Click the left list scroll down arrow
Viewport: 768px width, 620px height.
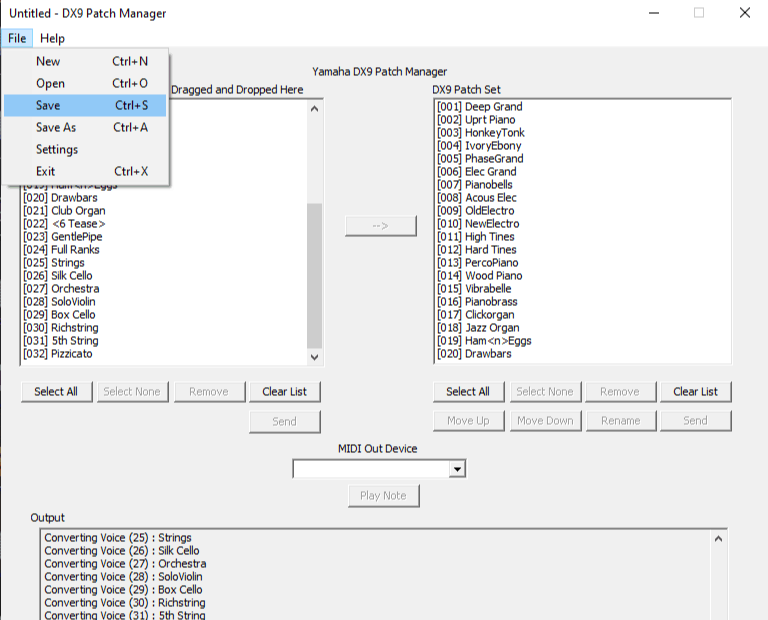coord(315,356)
